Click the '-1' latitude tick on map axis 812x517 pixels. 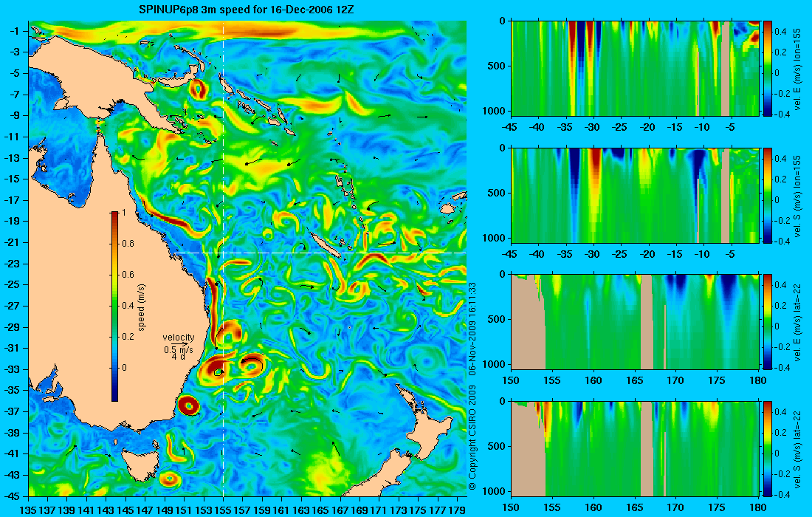point(15,31)
